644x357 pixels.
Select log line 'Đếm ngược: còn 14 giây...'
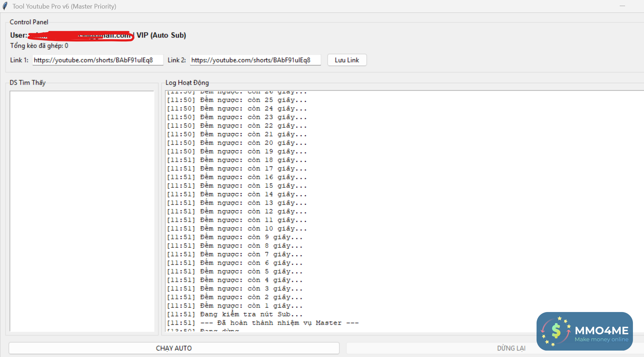coord(237,194)
